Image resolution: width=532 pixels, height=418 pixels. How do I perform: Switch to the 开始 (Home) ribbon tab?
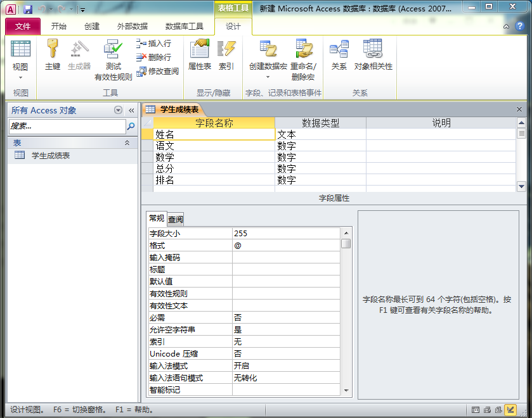pyautogui.click(x=59, y=27)
